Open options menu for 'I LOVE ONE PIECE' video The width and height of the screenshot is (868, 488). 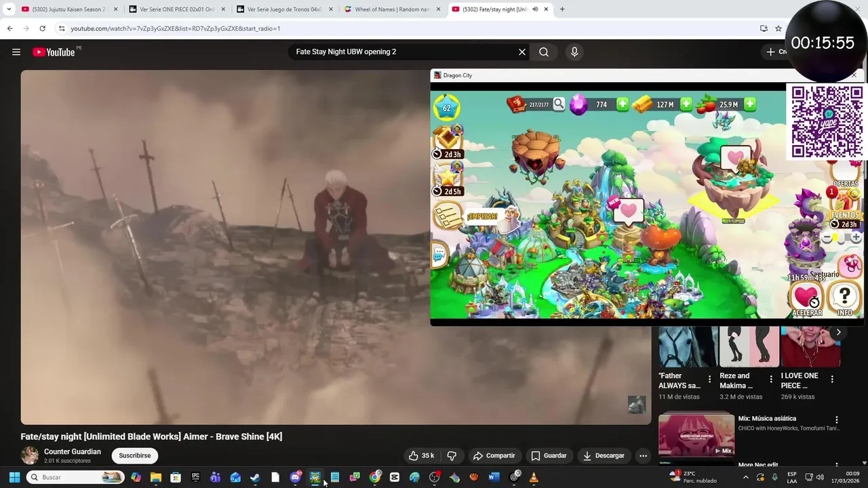832,380
